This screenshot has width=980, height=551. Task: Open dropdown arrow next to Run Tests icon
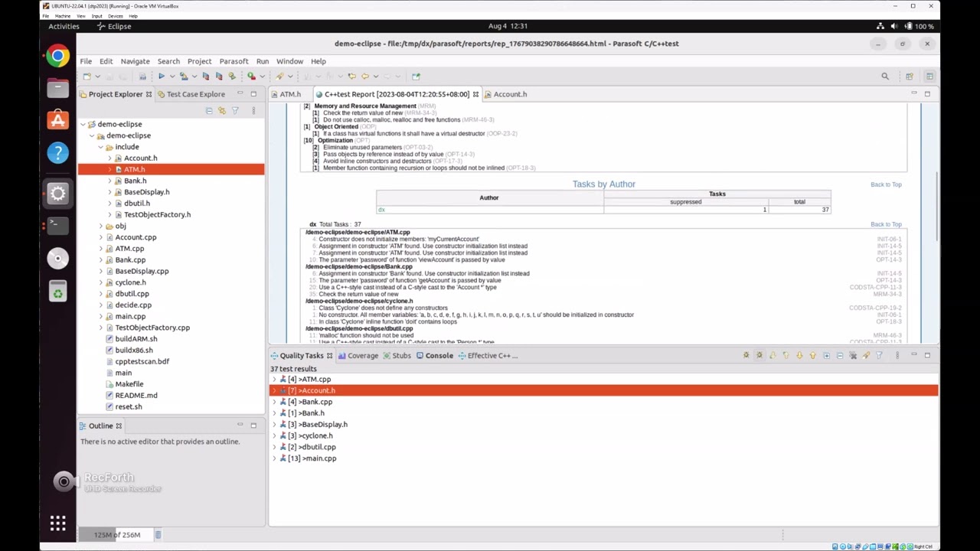coord(171,77)
